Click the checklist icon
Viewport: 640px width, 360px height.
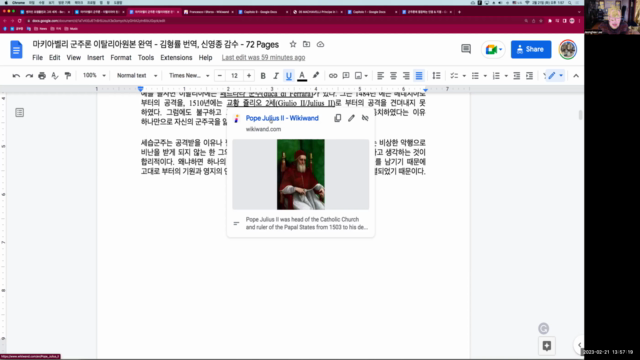pos(453,76)
